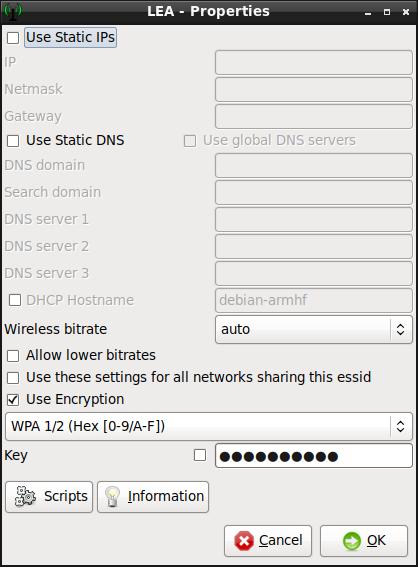The width and height of the screenshot is (418, 567).
Task: Click the wicd antenna icon in title bar
Action: pyautogui.click(x=13, y=12)
